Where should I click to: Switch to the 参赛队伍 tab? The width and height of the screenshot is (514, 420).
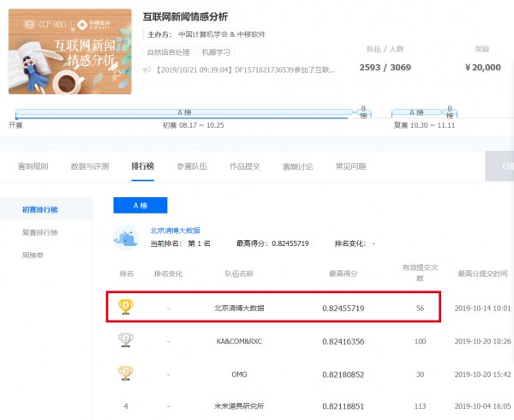[x=192, y=166]
